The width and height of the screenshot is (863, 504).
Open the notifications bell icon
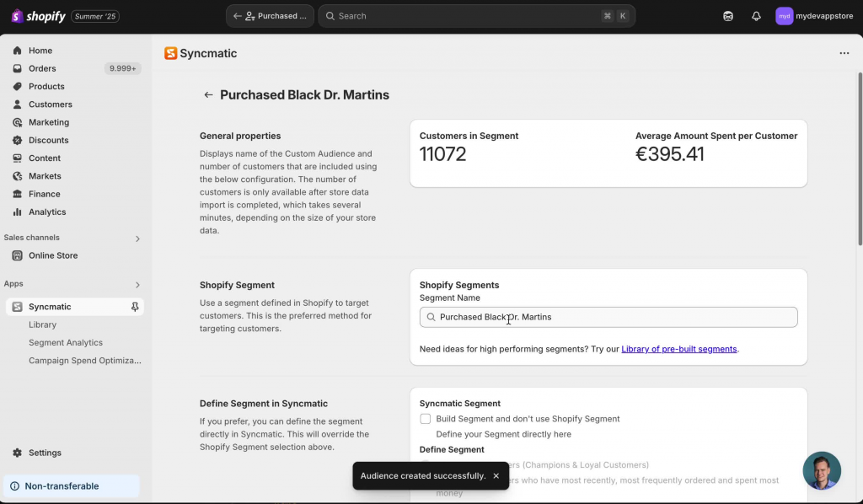coord(756,16)
